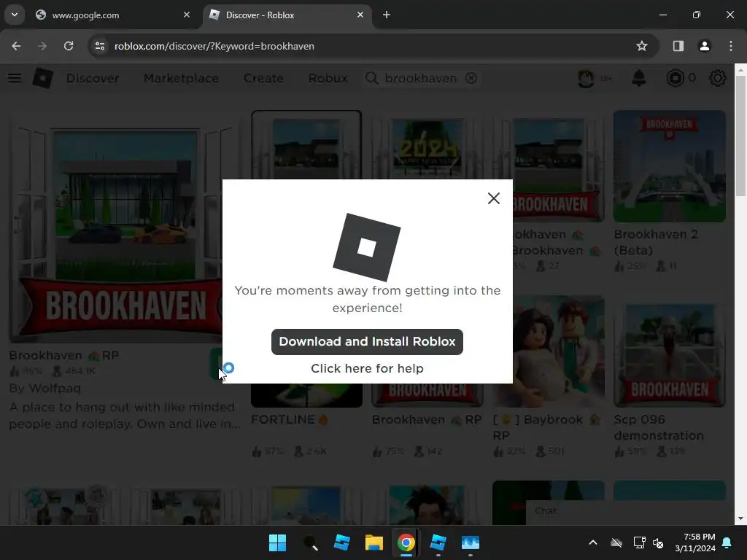The width and height of the screenshot is (747, 560).
Task: Open Chrome's three-dot menu
Action: coord(731,46)
